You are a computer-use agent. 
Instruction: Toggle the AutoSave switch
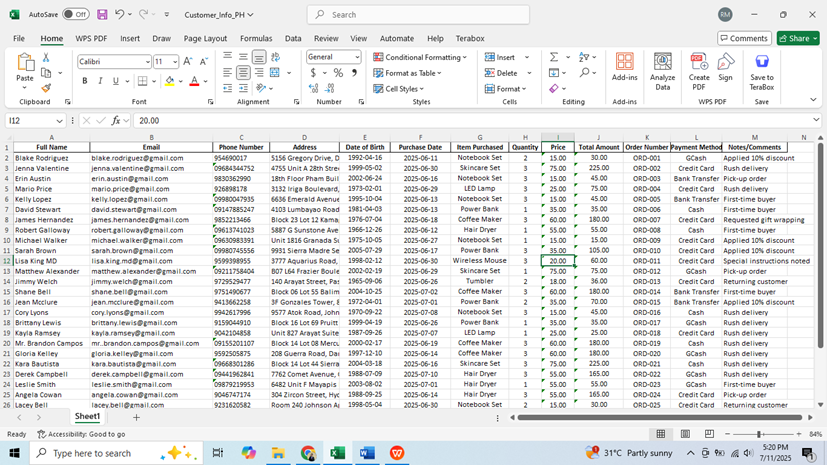click(75, 15)
